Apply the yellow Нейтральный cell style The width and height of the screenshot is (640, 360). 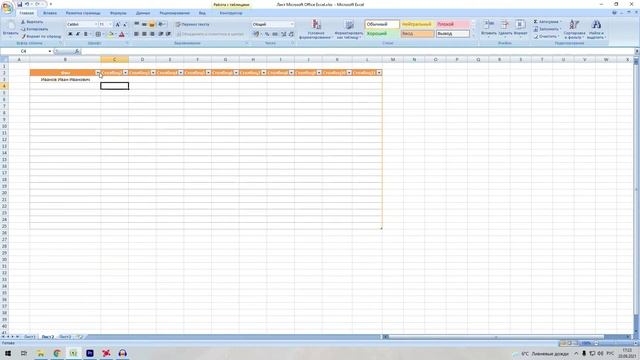[x=417, y=24]
